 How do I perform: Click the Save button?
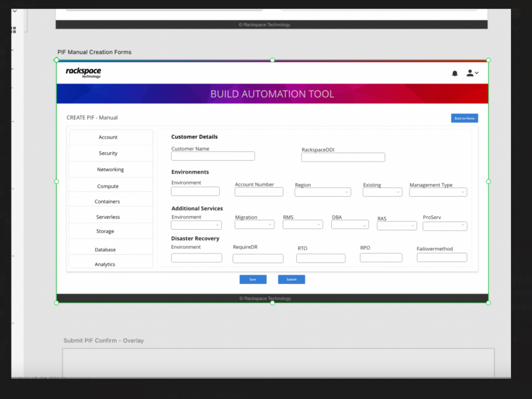pos(253,279)
